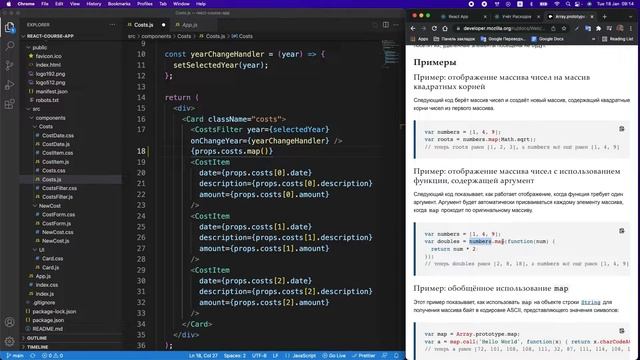
Task: Open favicon.ico in the file tree
Action: [x=48, y=56]
